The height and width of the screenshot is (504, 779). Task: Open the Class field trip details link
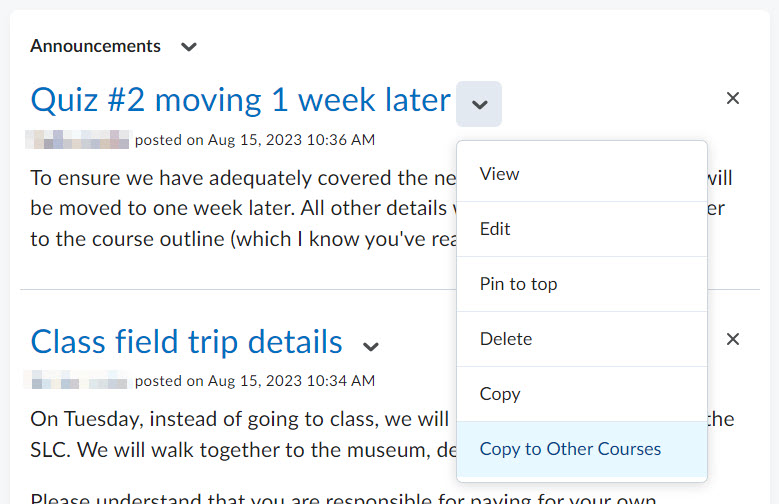coord(187,342)
